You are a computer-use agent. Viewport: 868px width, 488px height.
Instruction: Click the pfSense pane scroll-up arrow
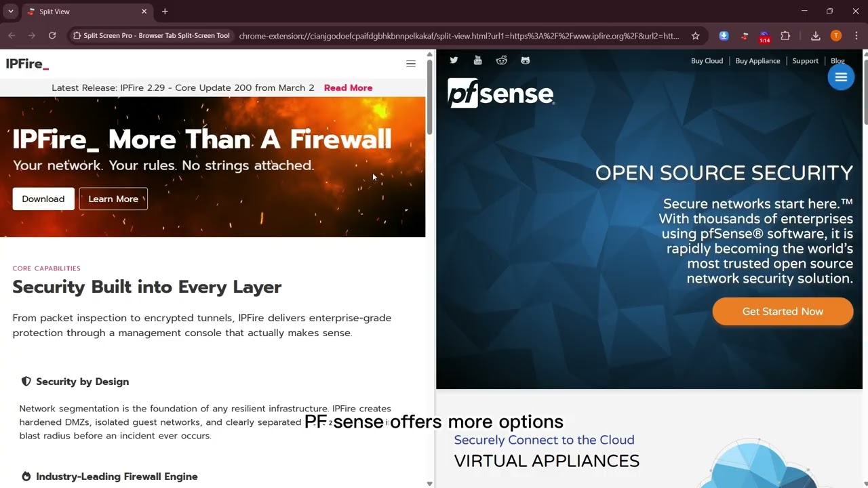865,54
